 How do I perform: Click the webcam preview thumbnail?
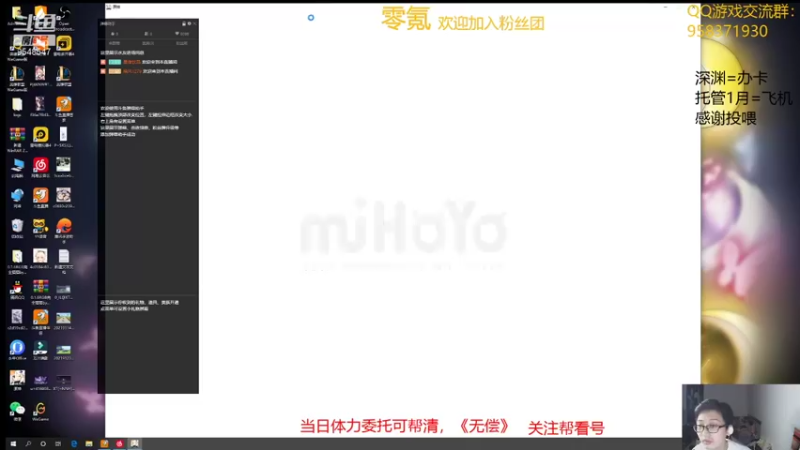point(741,417)
